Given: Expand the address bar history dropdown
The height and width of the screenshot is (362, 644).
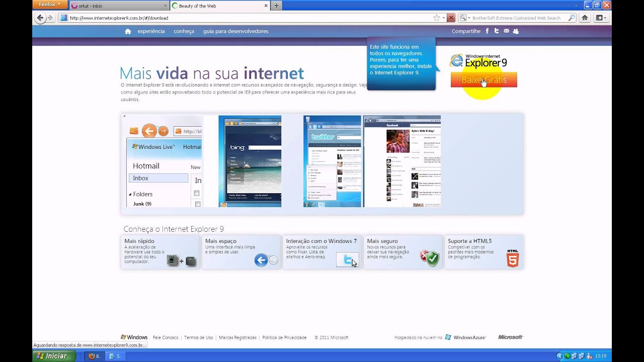Looking at the screenshot, I should [444, 18].
